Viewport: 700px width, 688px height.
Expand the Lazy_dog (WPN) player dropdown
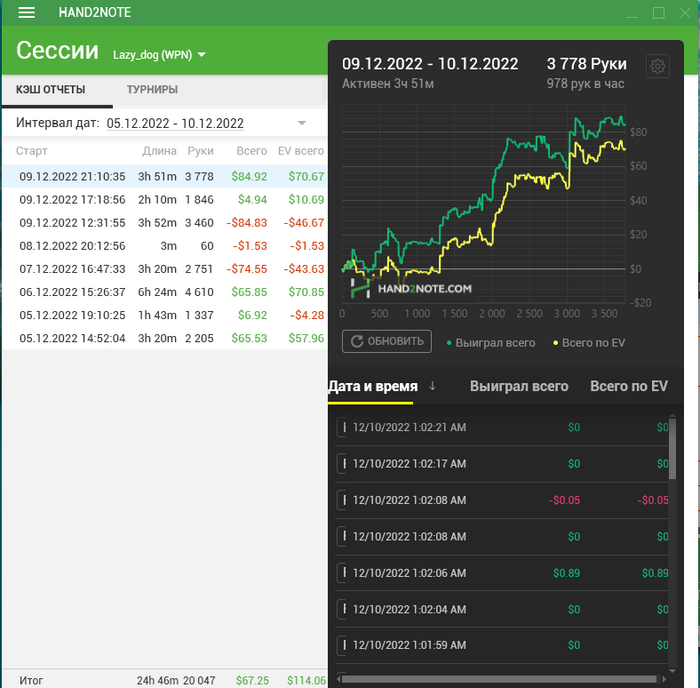[159, 55]
